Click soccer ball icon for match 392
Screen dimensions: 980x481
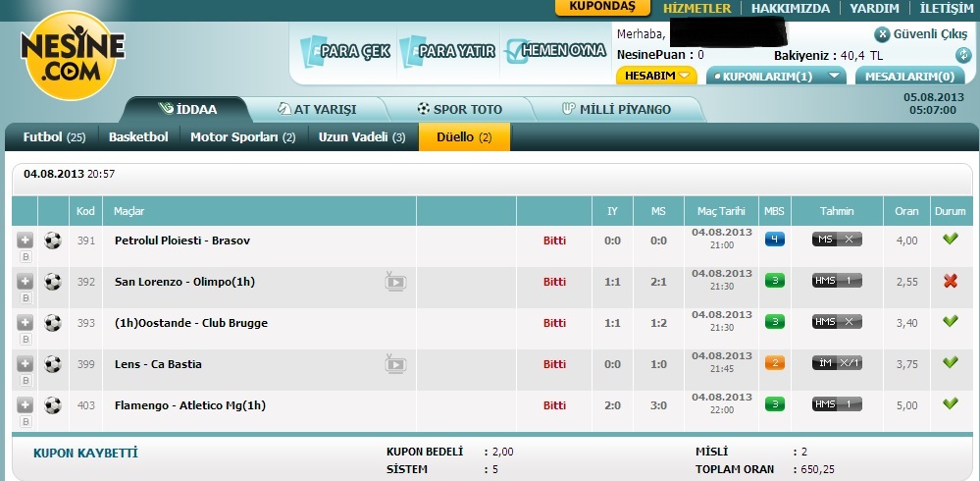coord(53,282)
